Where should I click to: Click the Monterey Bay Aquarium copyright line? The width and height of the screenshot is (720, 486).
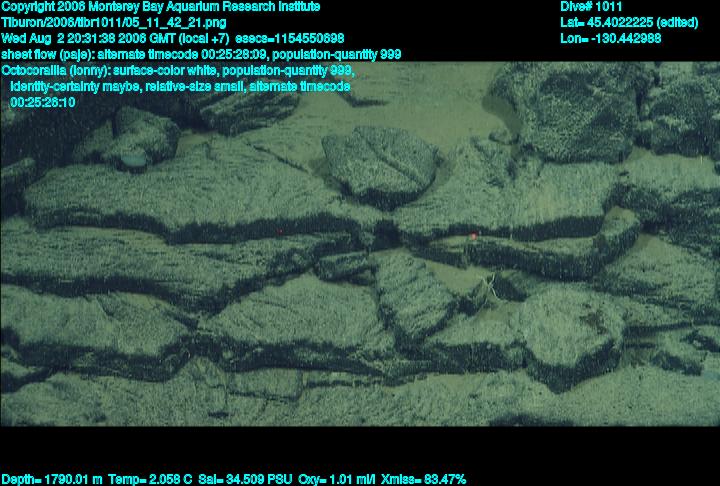(x=160, y=6)
